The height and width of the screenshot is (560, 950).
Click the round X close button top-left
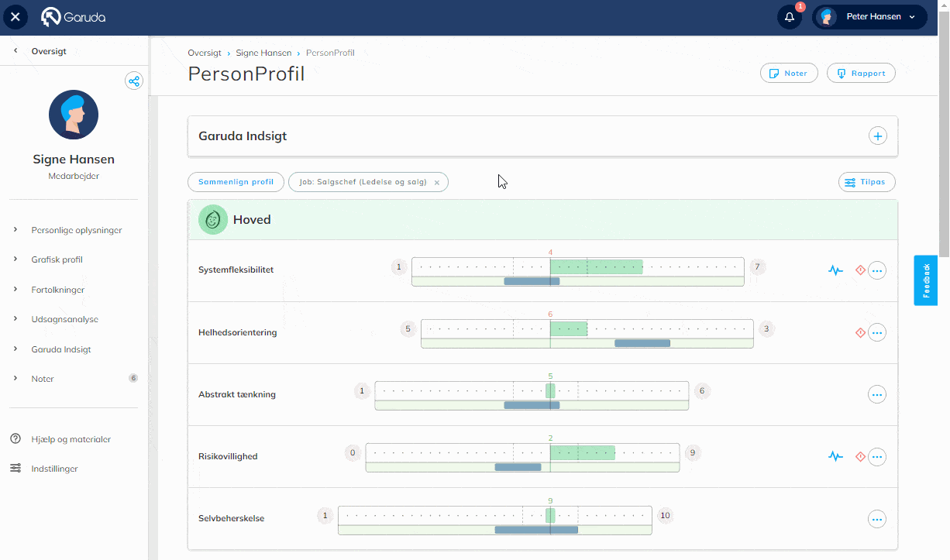[15, 17]
